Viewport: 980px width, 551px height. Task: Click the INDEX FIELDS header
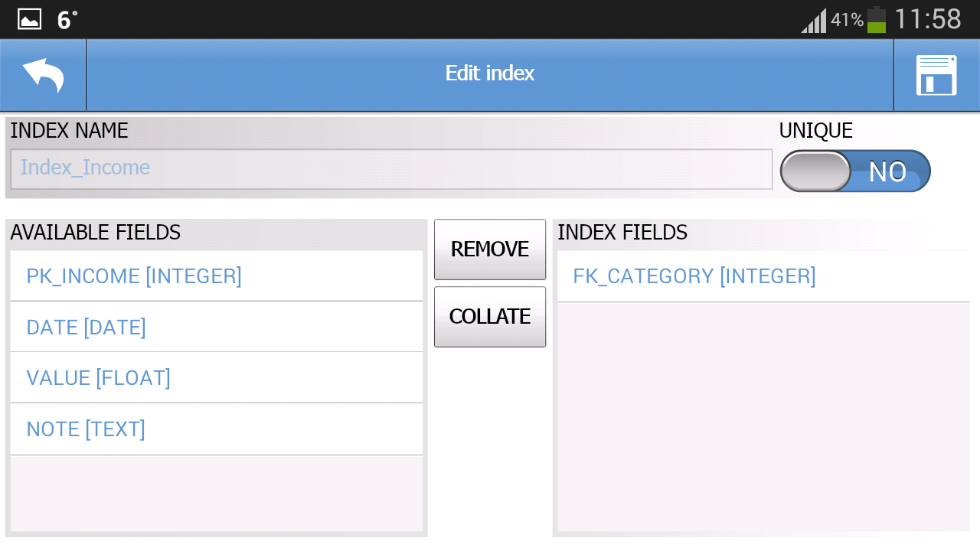coord(622,233)
